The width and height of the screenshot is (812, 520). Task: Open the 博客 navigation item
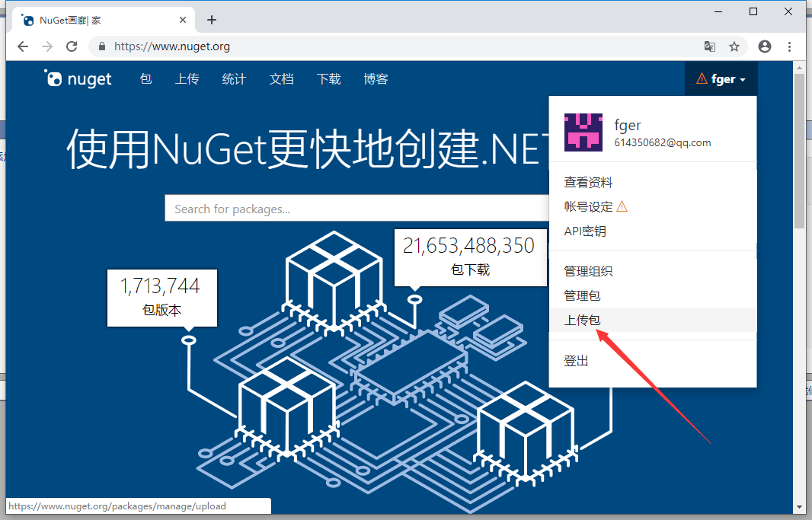point(376,78)
